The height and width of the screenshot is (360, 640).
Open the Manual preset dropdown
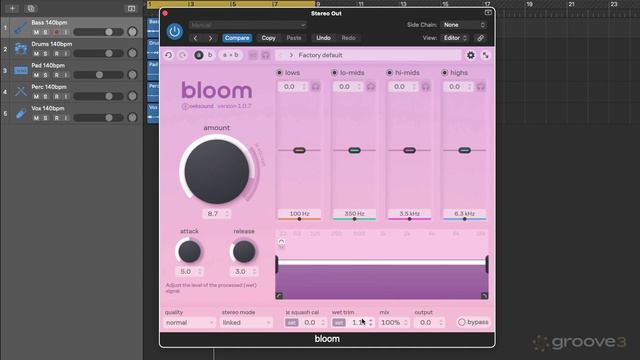(x=247, y=25)
